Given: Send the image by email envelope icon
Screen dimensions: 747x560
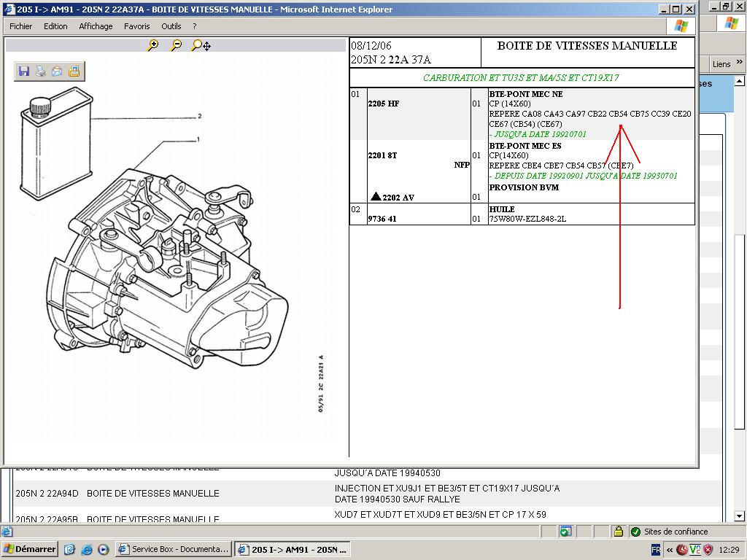Looking at the screenshot, I should (57, 71).
